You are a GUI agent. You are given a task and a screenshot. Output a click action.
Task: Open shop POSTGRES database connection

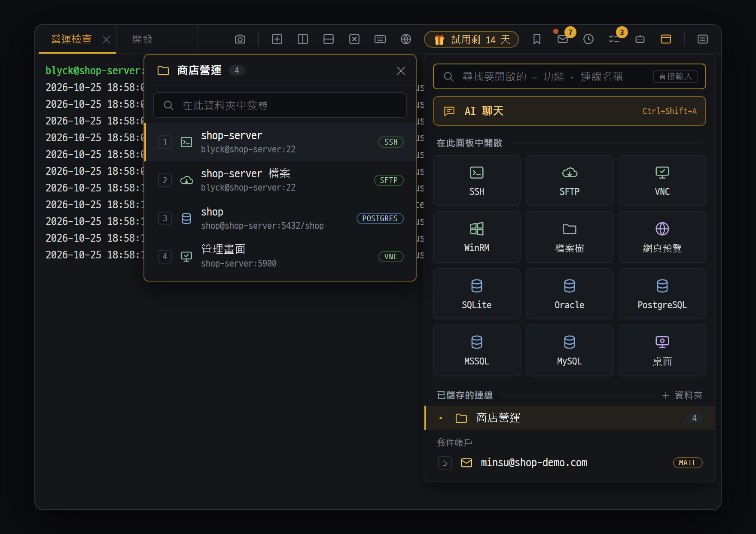pyautogui.click(x=280, y=218)
